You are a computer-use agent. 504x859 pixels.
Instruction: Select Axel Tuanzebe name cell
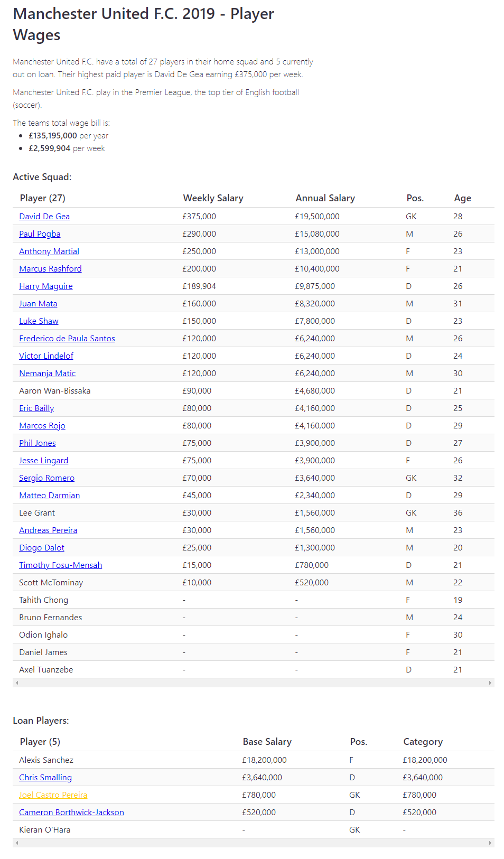click(46, 669)
